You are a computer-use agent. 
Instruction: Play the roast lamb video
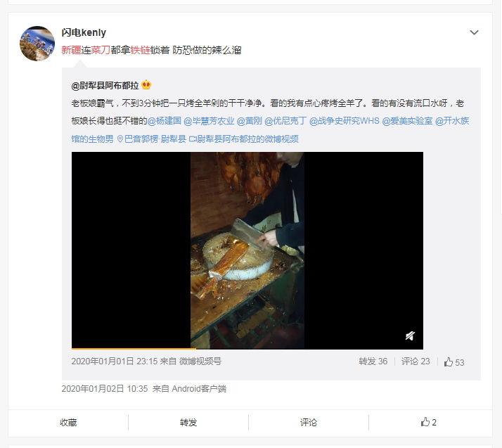point(247,250)
